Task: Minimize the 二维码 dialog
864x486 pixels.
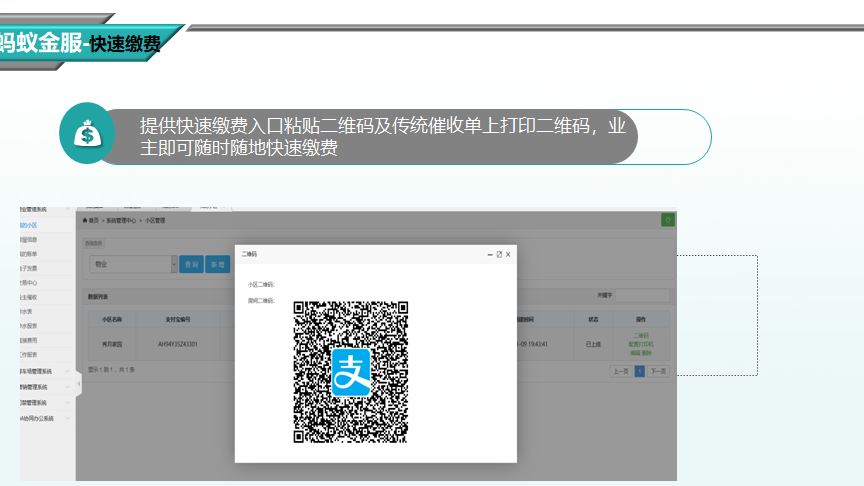Action: pyautogui.click(x=490, y=255)
